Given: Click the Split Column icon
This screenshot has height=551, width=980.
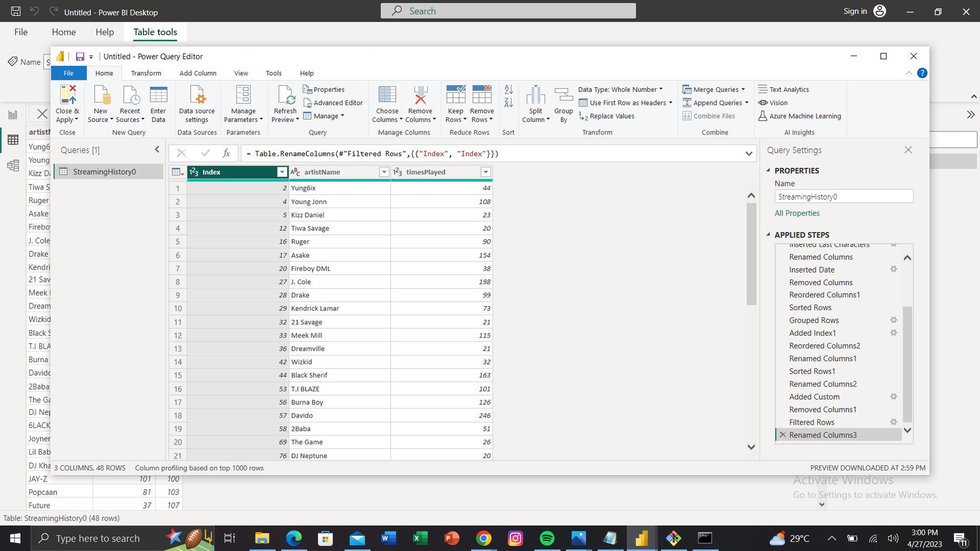Looking at the screenshot, I should [x=535, y=95].
